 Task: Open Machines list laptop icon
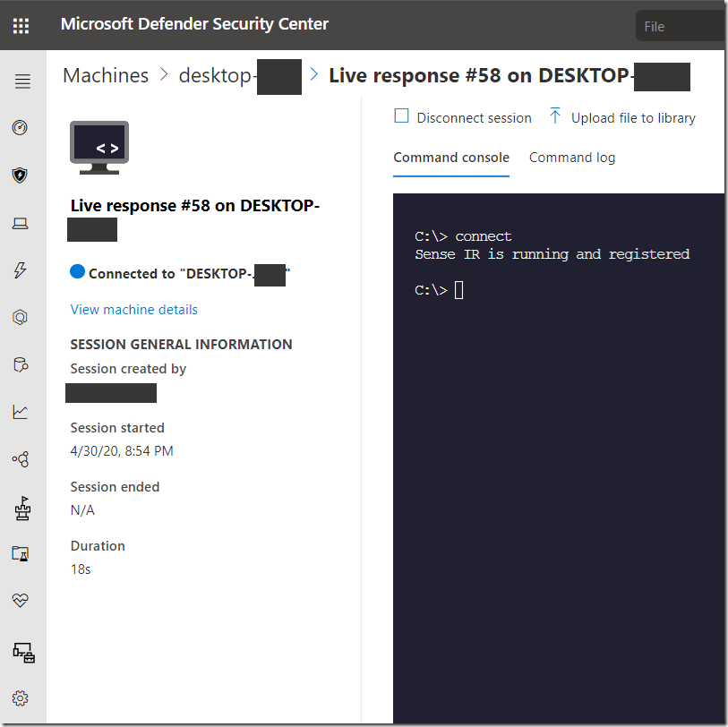pyautogui.click(x=21, y=224)
